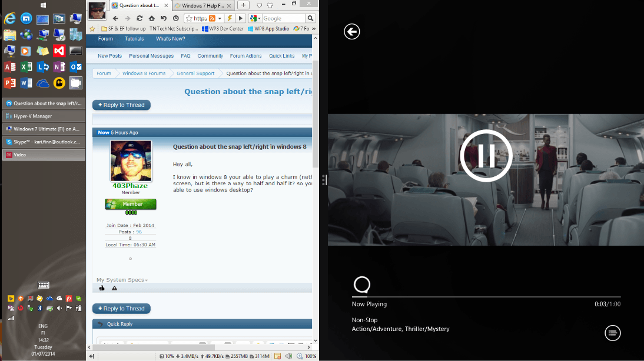
Task: Click top Reply to Thread button
Action: pos(121,105)
